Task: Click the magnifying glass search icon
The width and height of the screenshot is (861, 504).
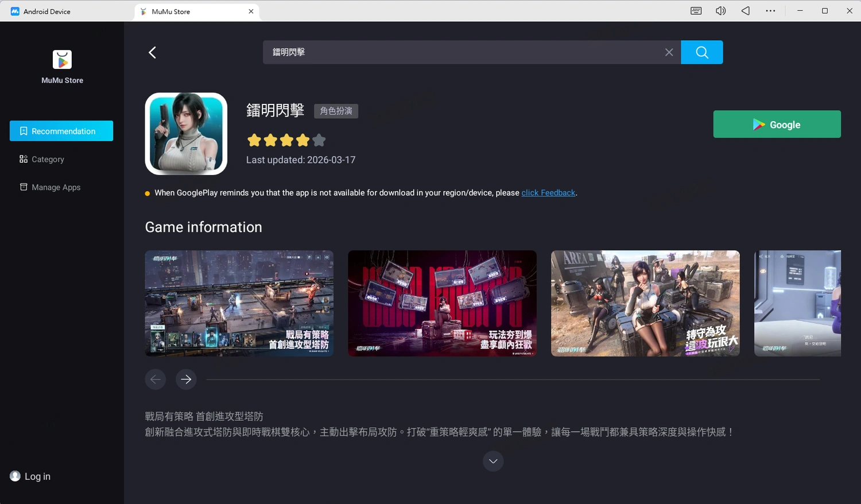Action: click(701, 52)
